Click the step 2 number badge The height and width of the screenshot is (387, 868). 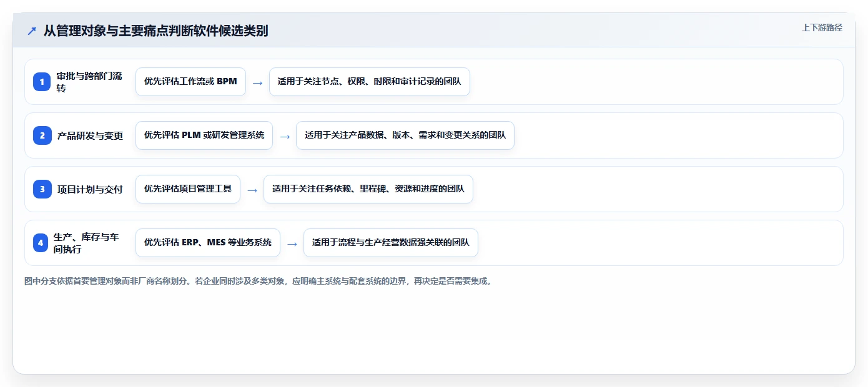42,135
